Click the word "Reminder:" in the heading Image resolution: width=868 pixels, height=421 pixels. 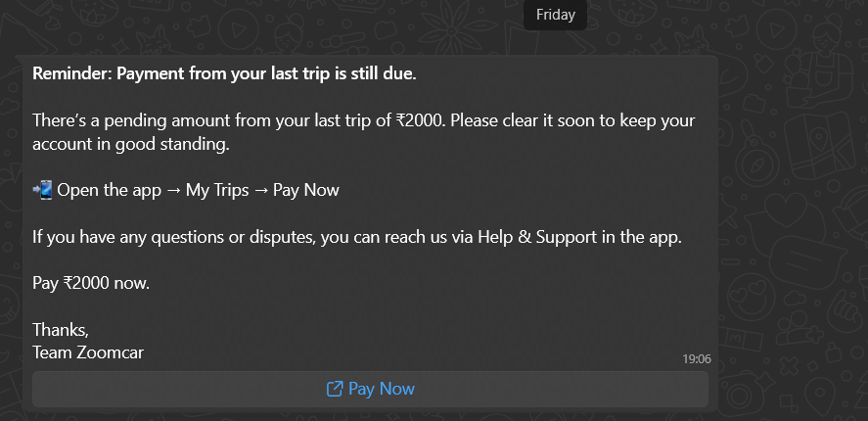[x=69, y=73]
